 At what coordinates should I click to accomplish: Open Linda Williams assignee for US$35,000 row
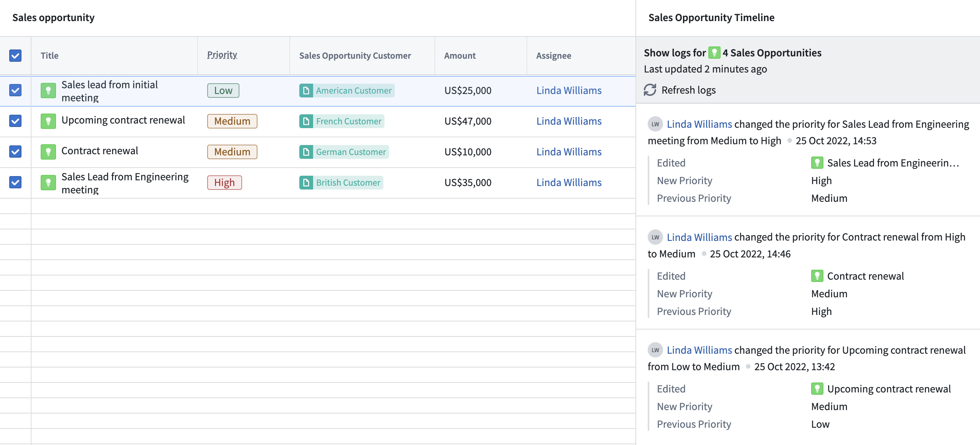569,183
